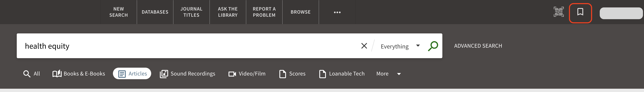Go to New Search

(x=119, y=12)
